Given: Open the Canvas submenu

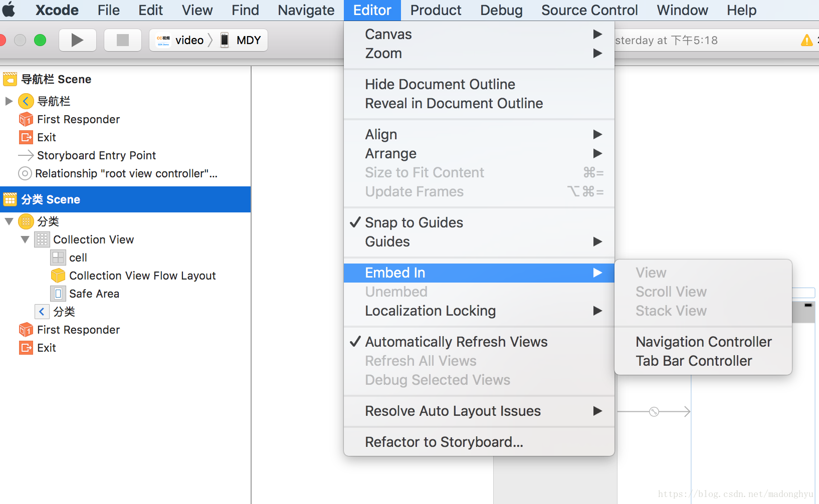Looking at the screenshot, I should [x=479, y=34].
